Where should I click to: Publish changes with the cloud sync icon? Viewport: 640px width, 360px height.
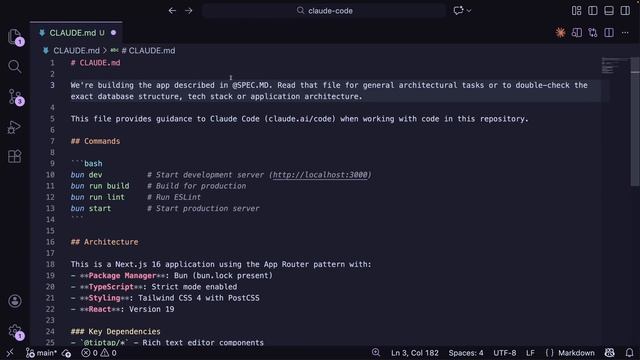click(x=67, y=353)
